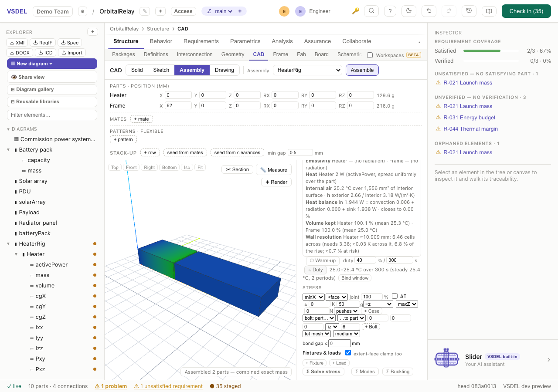Open the Behavior tab
Viewport: 558px width, 392px height.
tap(161, 41)
